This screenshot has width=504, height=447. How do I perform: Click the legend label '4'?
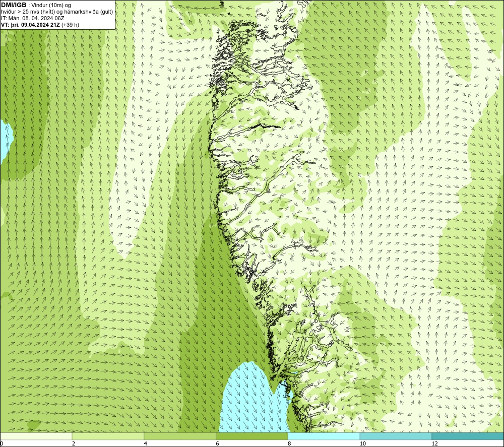coord(146,443)
